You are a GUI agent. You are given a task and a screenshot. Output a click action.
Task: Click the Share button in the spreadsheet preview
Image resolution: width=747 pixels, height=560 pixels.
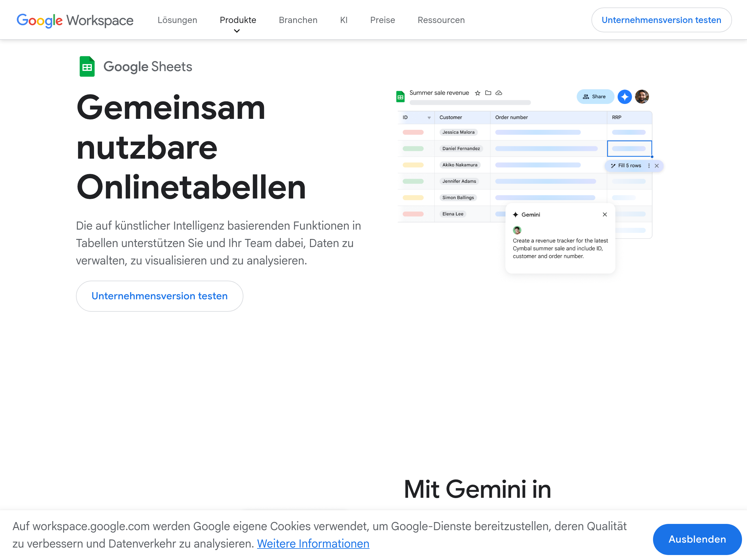tap(595, 97)
